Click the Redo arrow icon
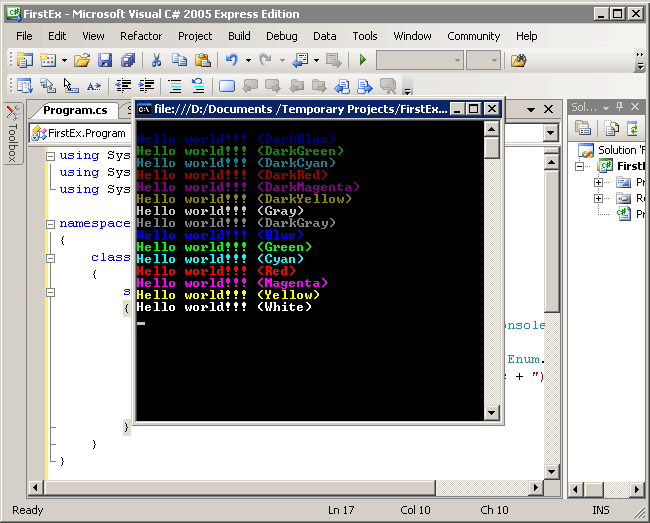This screenshot has width=650, height=523. pyautogui.click(x=266, y=61)
